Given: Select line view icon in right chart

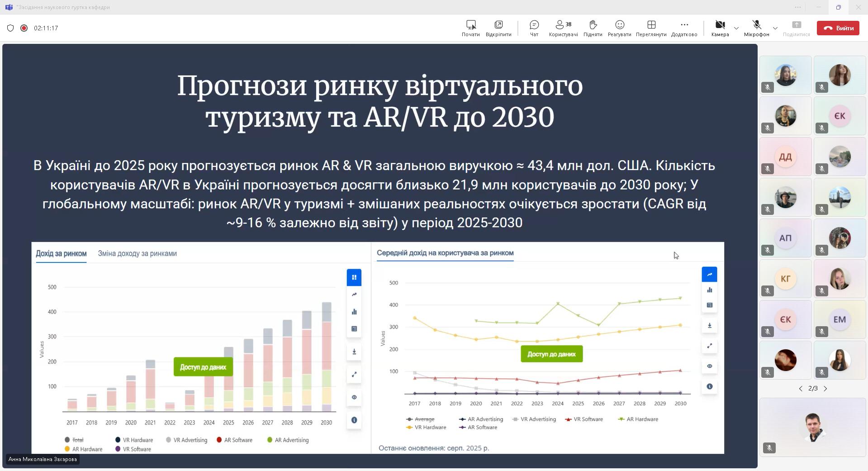Looking at the screenshot, I should click(x=709, y=274).
